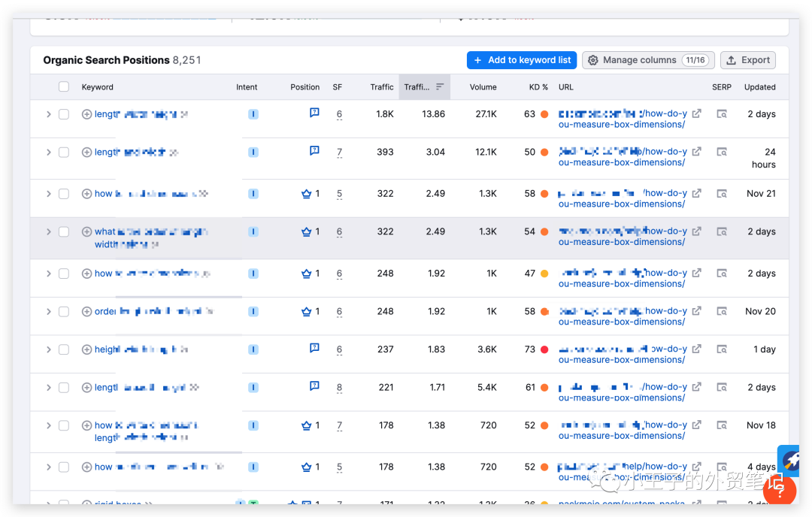Click the featured snippet position icon in the 3.6K volume row
The image size is (812, 517).
314,349
